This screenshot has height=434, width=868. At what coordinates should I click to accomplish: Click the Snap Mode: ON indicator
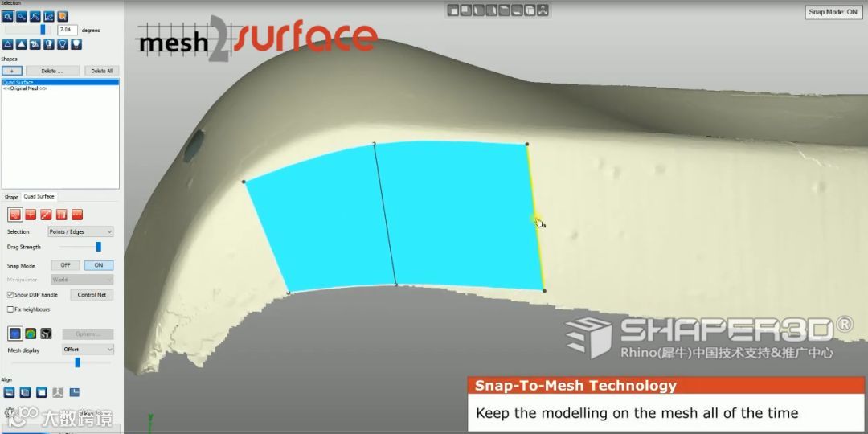click(833, 11)
